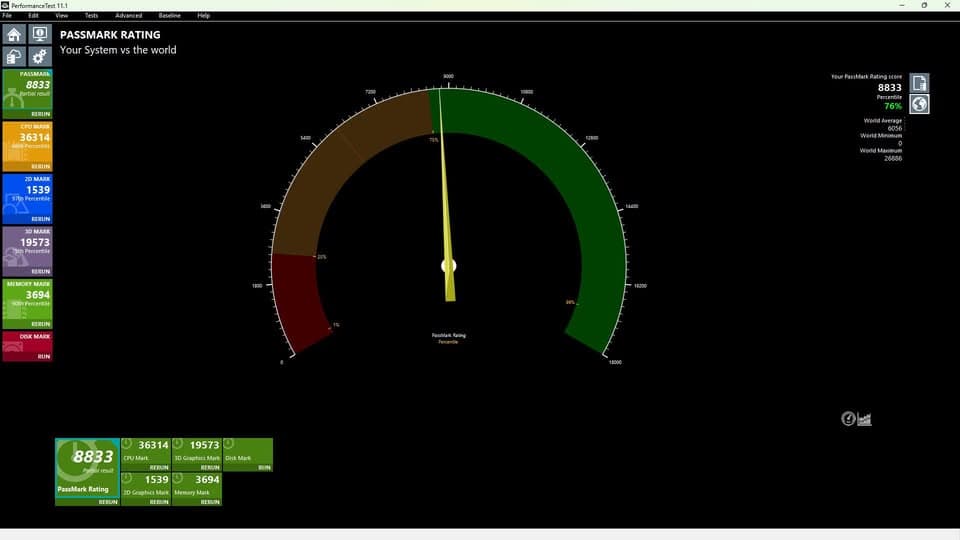Rerun the Memory Mark test in the sidebar

40,324
